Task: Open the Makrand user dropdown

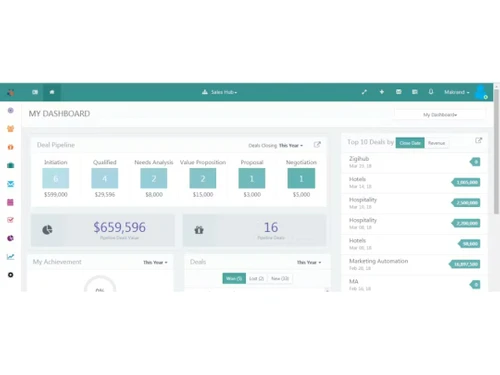Action: (x=457, y=92)
